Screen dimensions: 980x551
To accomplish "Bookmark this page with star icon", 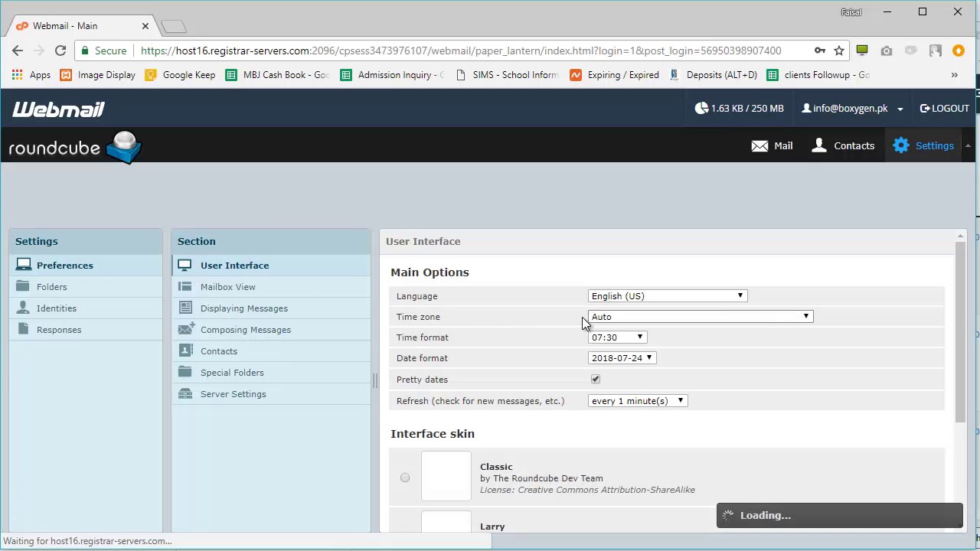I will point(839,51).
